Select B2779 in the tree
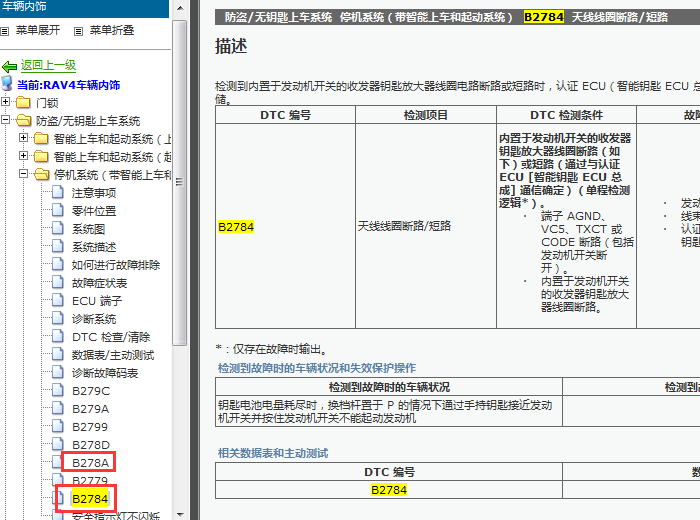 coord(90,481)
